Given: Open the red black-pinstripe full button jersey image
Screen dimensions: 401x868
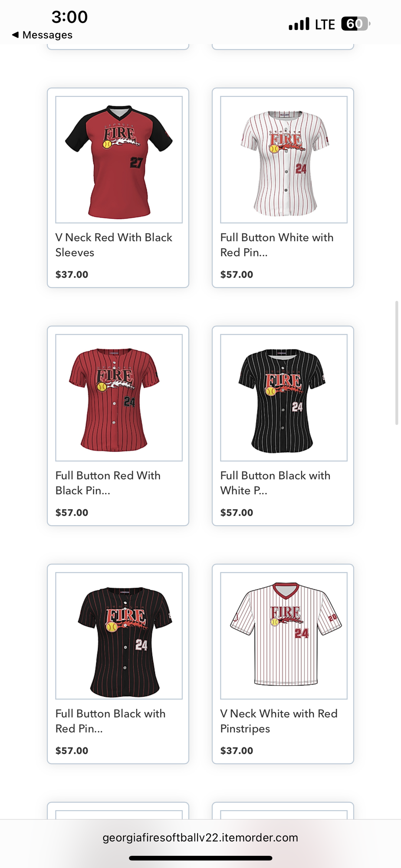Looking at the screenshot, I should [119, 398].
